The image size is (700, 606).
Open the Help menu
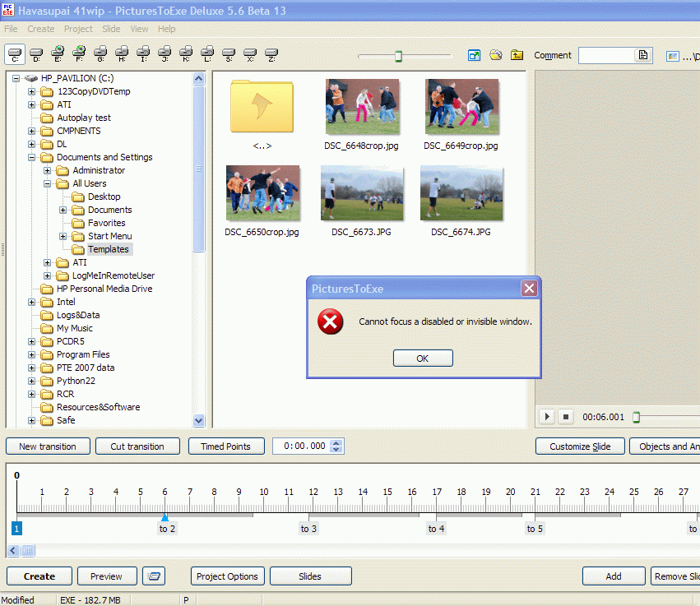(x=166, y=29)
